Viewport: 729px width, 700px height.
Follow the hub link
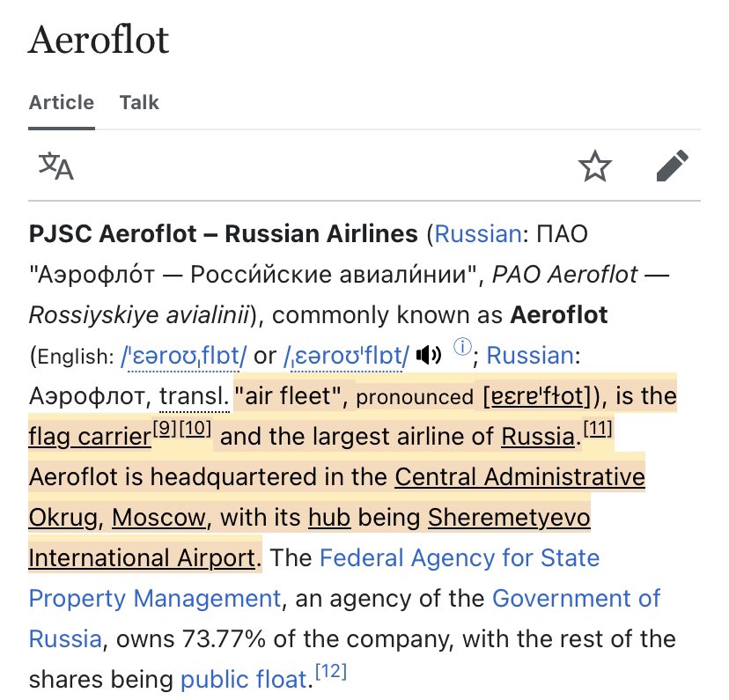pyautogui.click(x=329, y=518)
